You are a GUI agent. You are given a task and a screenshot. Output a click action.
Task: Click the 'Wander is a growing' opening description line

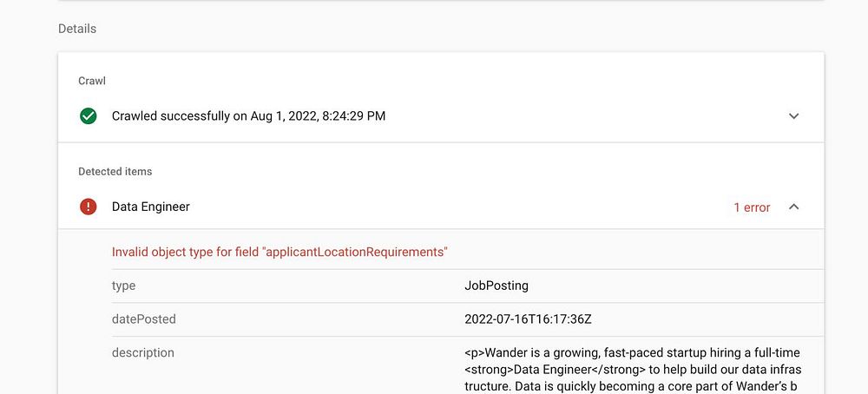[x=632, y=352]
